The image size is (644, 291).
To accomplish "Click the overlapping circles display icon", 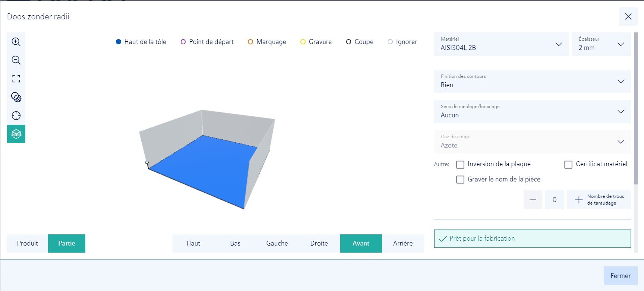I will click(16, 97).
